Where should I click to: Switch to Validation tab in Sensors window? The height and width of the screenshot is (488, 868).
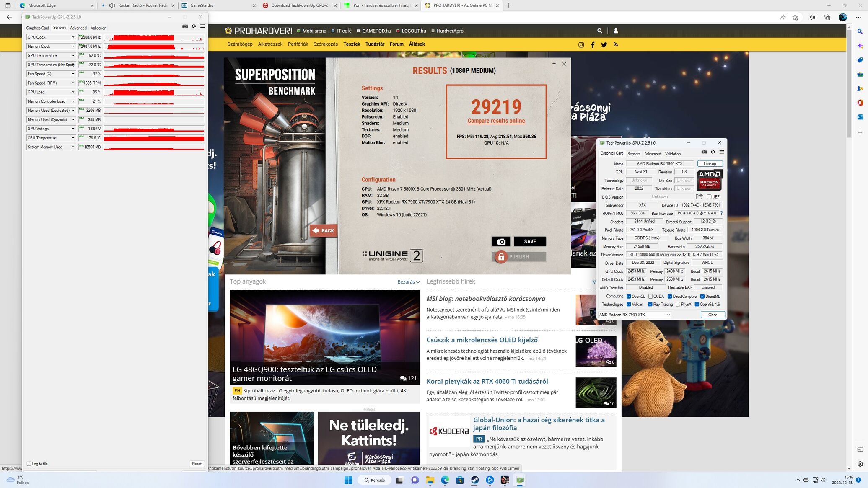pyautogui.click(x=98, y=28)
